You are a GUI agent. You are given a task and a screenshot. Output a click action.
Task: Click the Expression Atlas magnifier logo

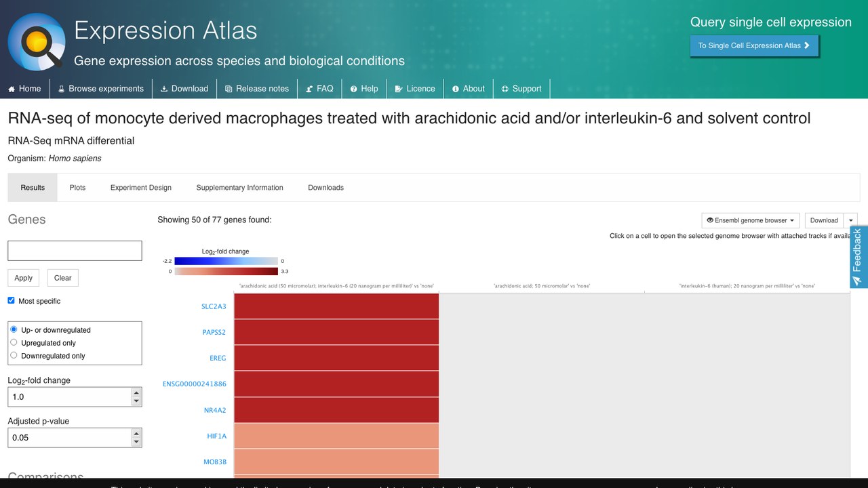pyautogui.click(x=37, y=42)
